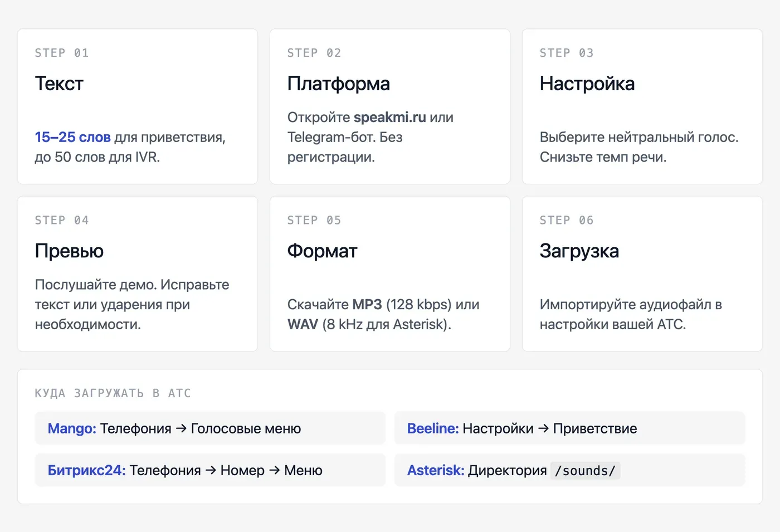
Task: Click the STEP 05 label
Action: [314, 220]
